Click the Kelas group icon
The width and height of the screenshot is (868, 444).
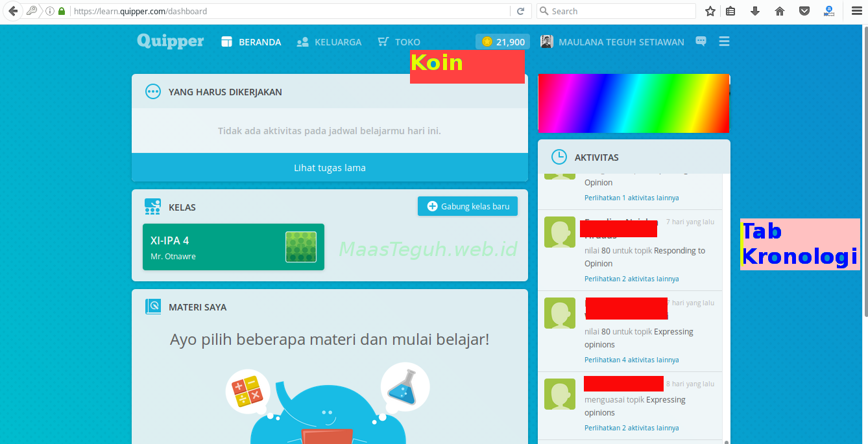pyautogui.click(x=152, y=207)
